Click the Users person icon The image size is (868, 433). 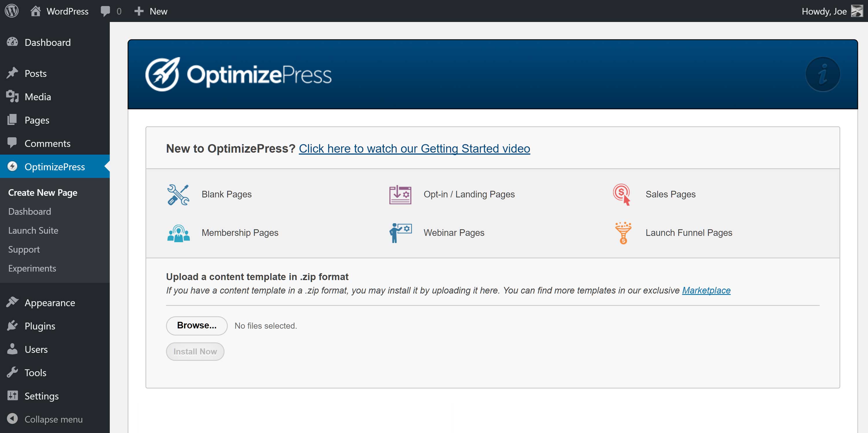12,349
